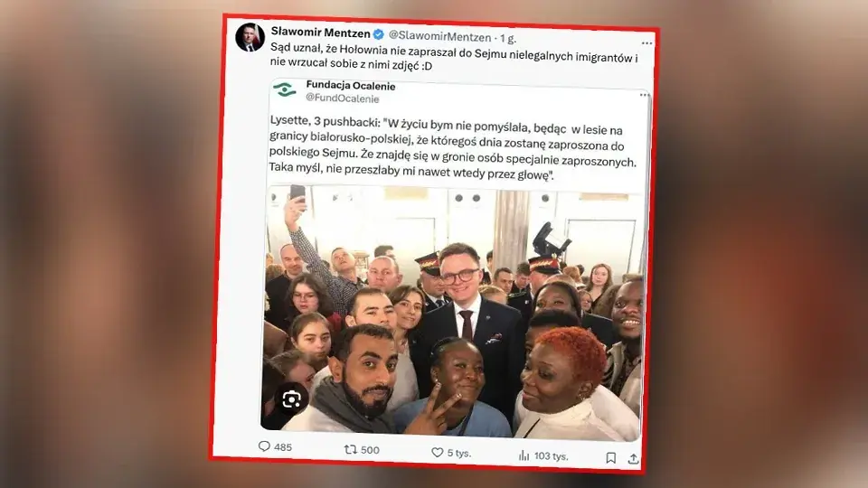Like the tweet using the heart icon
Image resolution: width=868 pixels, height=488 pixels.
coord(438,453)
